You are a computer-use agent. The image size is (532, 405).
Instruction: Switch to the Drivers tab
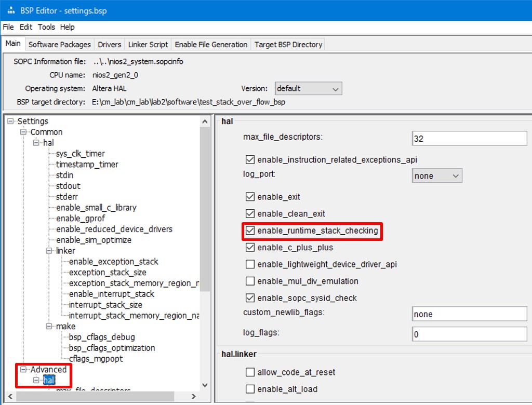tap(109, 44)
